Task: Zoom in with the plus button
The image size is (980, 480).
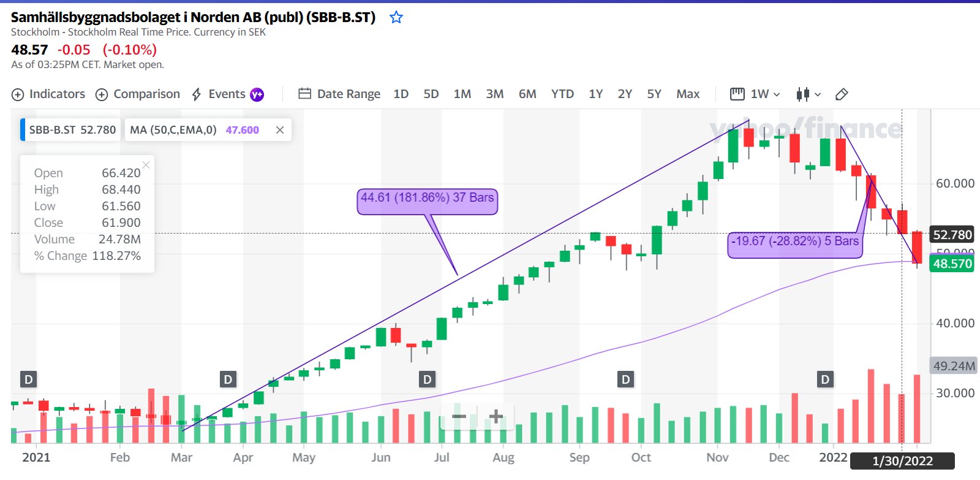Action: coord(496,417)
